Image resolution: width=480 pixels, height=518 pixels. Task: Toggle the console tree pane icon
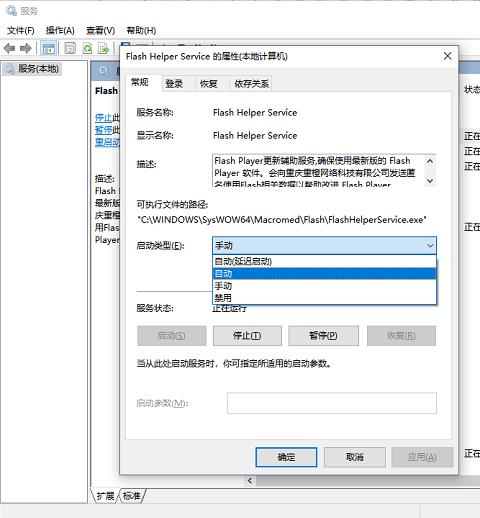coord(48,49)
